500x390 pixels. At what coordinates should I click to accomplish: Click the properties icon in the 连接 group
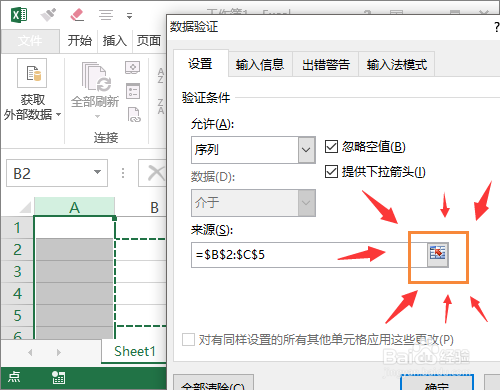pos(133,91)
